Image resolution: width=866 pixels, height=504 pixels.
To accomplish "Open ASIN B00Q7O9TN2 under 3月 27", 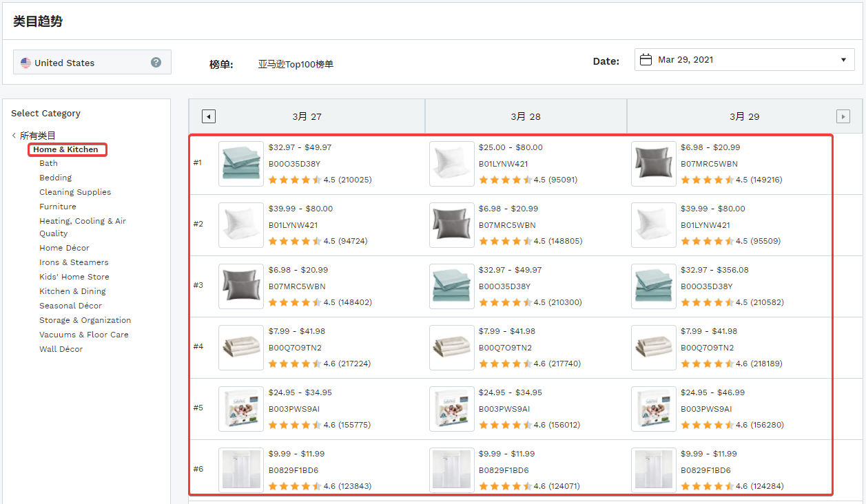I will pyautogui.click(x=295, y=348).
